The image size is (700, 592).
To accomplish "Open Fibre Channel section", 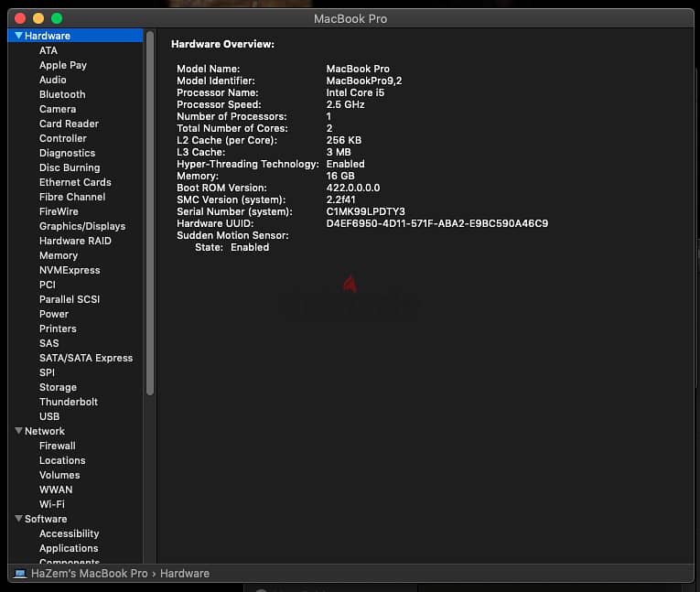I will (x=72, y=197).
